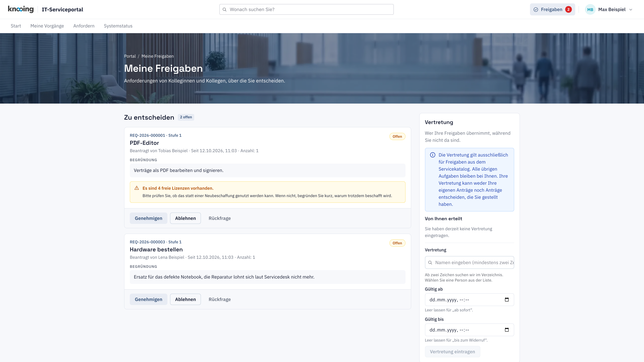
Task: Click 'Es sind 4 freie Lizenzen vorhanden.'
Action: [178, 188]
